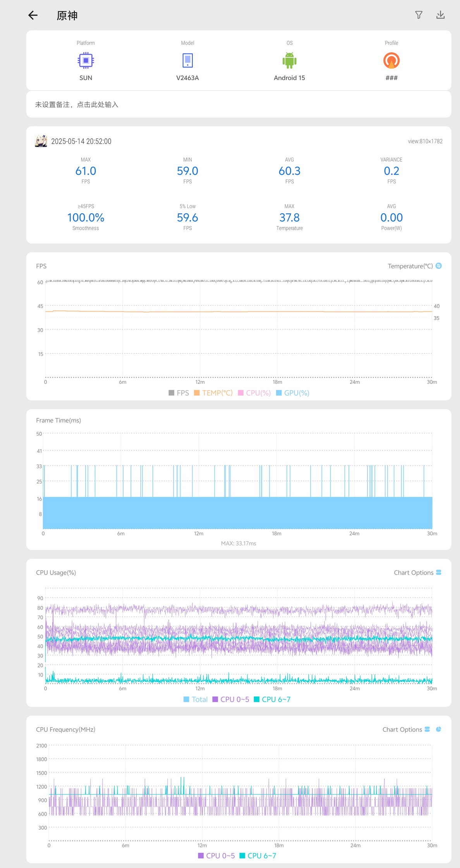The image size is (460, 868).
Task: Toggle CPU 0~5 in CPU Usage legend
Action: (x=231, y=699)
